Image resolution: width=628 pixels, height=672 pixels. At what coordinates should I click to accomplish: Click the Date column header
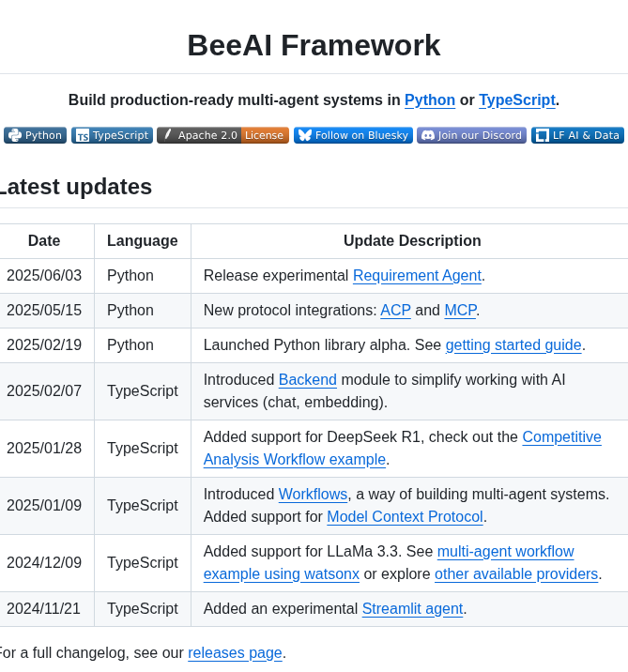44,241
